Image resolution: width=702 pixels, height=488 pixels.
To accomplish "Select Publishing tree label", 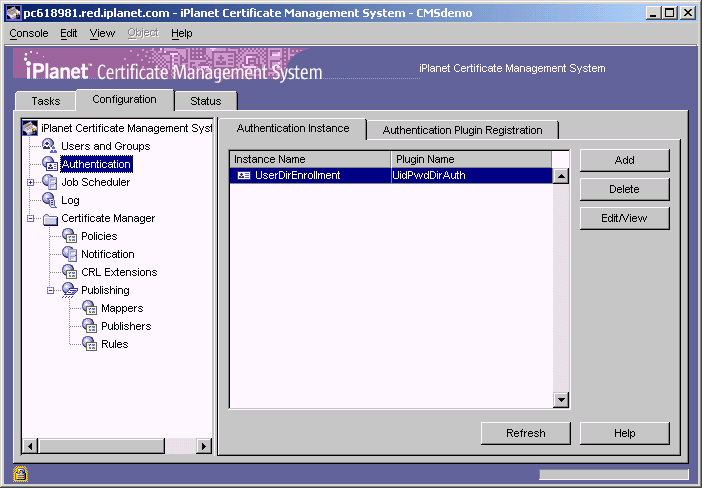I will pyautogui.click(x=105, y=291).
